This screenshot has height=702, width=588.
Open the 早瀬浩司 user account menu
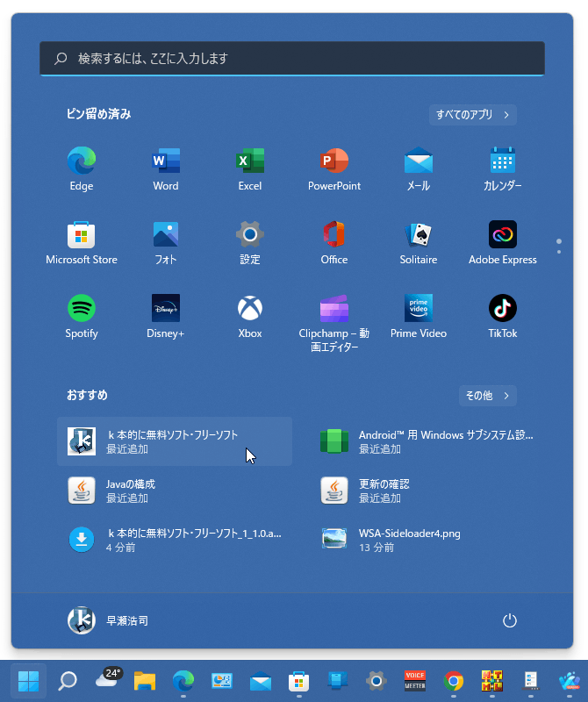coord(107,620)
